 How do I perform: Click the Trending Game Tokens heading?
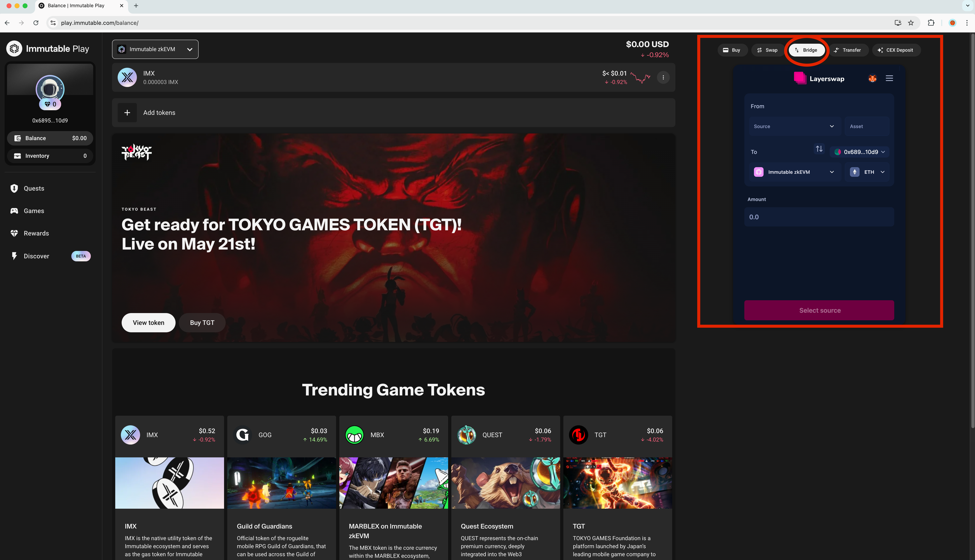coord(393,390)
